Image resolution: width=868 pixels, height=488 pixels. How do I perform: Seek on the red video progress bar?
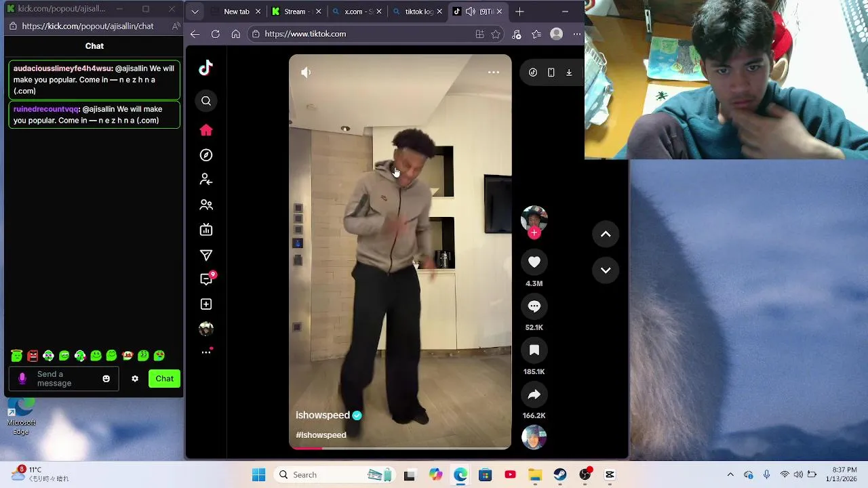pos(400,447)
